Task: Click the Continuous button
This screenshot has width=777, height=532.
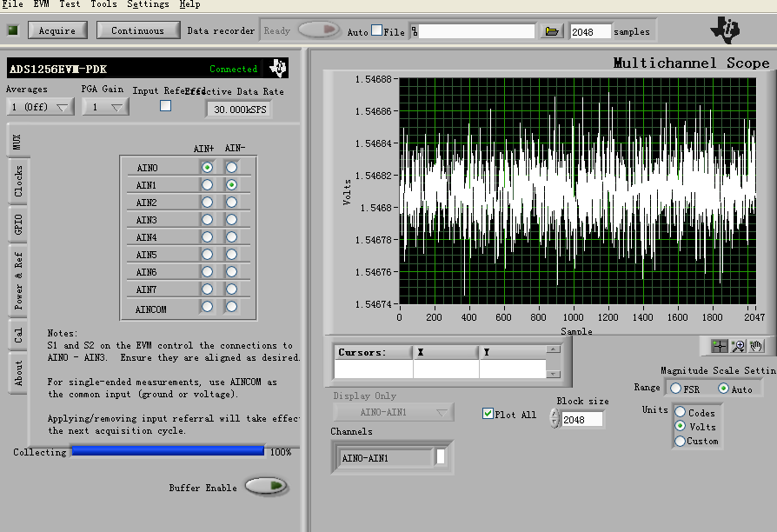Action: 137,30
